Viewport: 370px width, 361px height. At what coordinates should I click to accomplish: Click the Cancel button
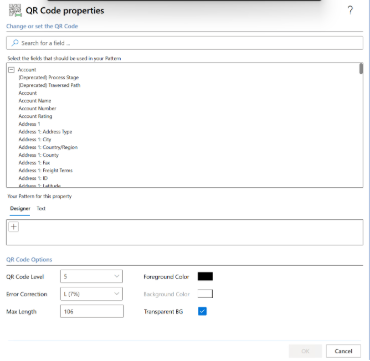coord(343,351)
